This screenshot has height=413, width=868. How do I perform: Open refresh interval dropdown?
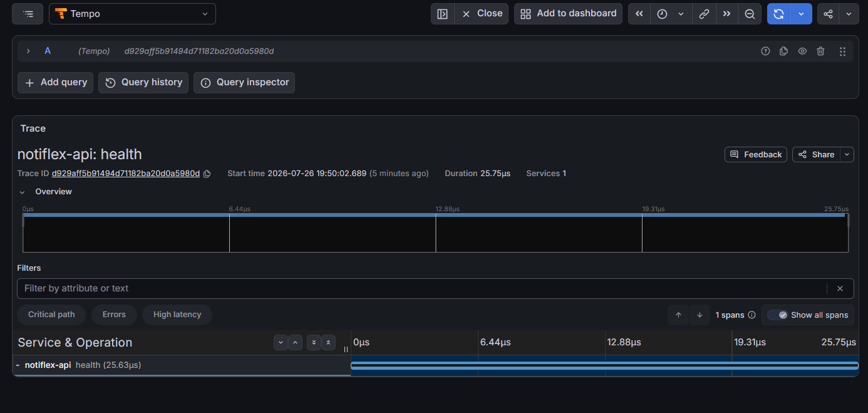coord(801,14)
